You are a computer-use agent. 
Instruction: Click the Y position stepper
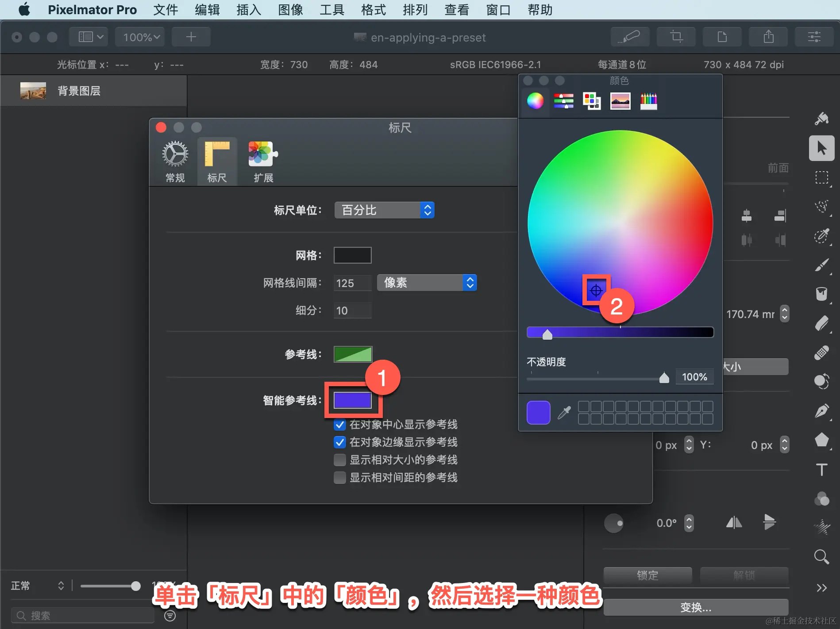pos(785,445)
